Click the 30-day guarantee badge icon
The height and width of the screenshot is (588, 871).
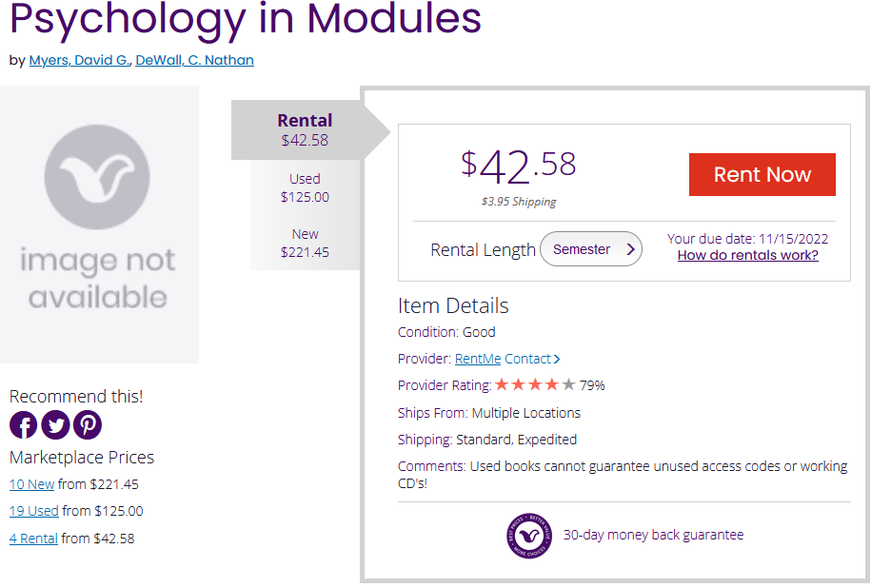point(528,535)
